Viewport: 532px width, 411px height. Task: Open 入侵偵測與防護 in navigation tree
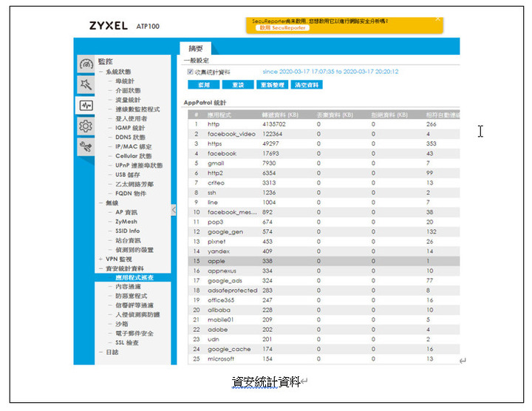point(137,315)
